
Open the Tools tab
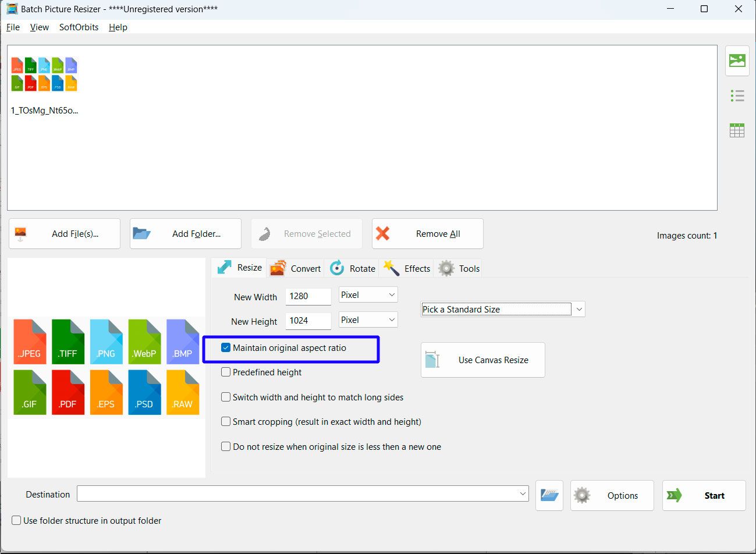(459, 268)
